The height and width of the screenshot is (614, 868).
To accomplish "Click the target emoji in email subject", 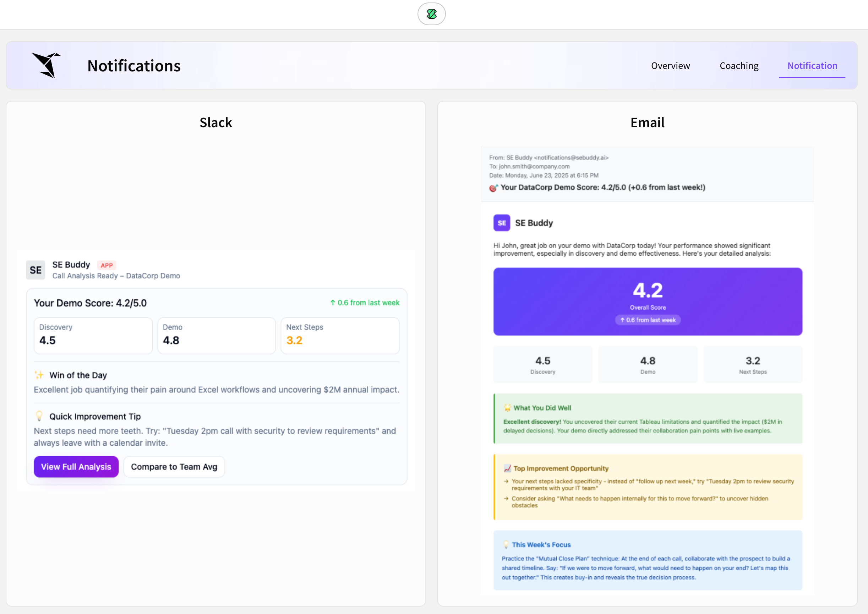I will coord(493,188).
